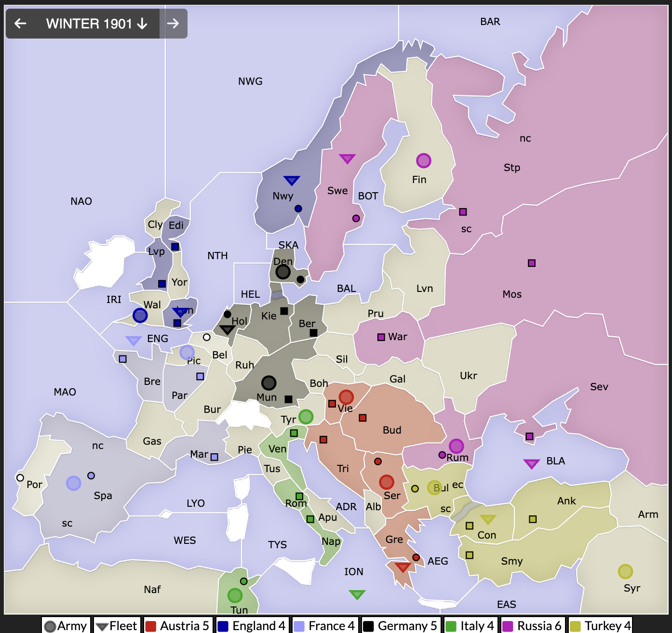Click the Army legend entry
Viewport: 672px width, 633px height.
pyautogui.click(x=66, y=625)
